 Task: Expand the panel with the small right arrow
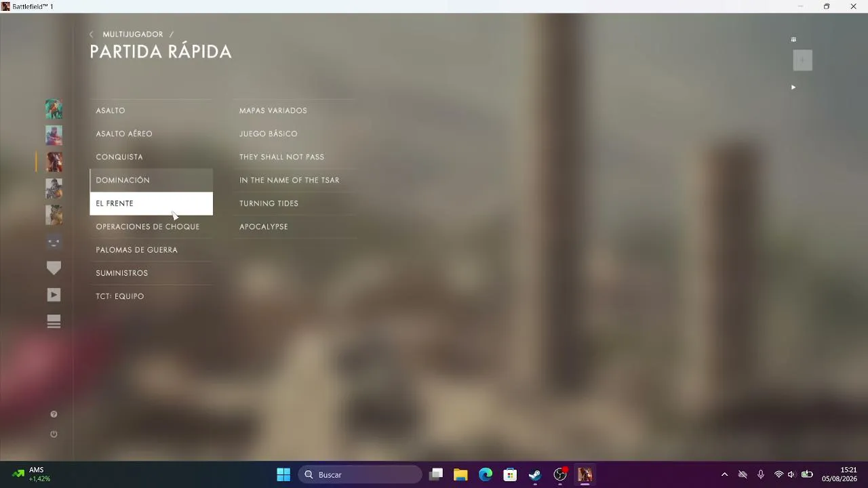pos(793,87)
